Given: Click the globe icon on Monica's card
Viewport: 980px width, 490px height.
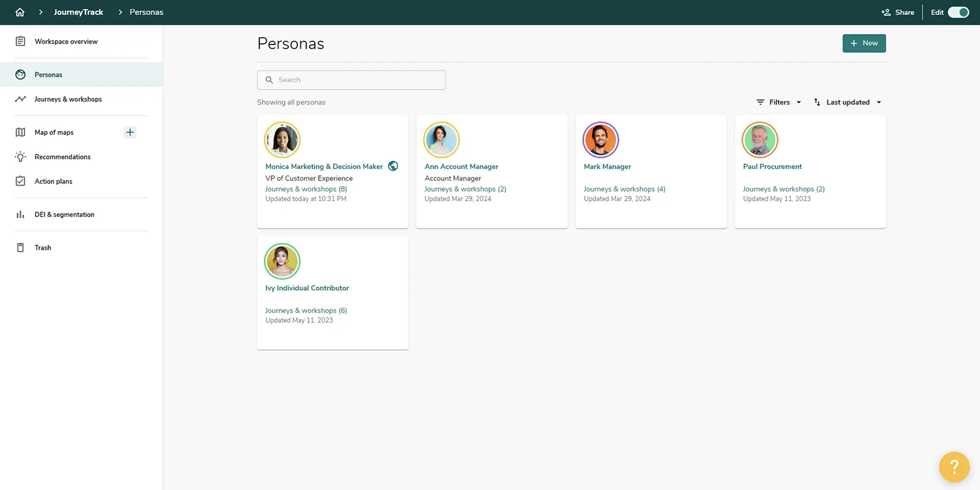Looking at the screenshot, I should point(393,166).
